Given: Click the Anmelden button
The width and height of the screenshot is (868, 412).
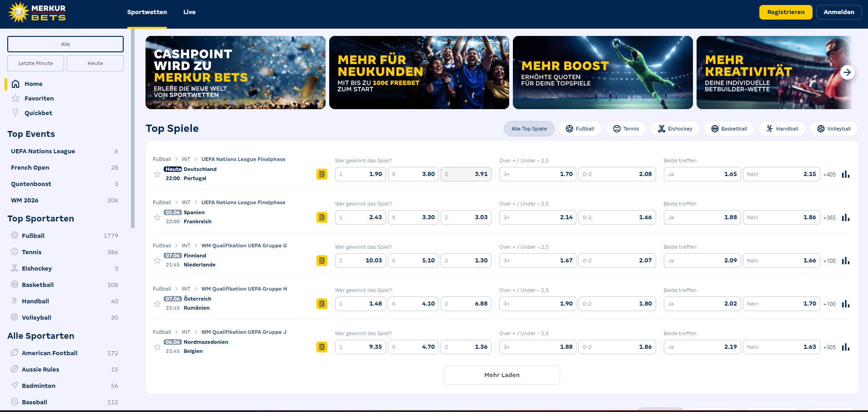Looking at the screenshot, I should [x=839, y=12].
